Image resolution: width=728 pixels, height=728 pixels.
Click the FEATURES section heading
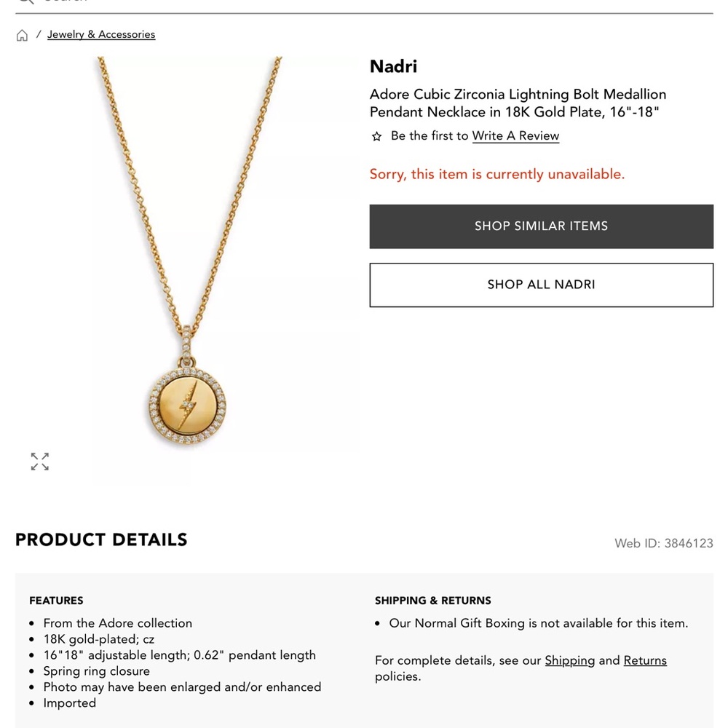(x=56, y=600)
